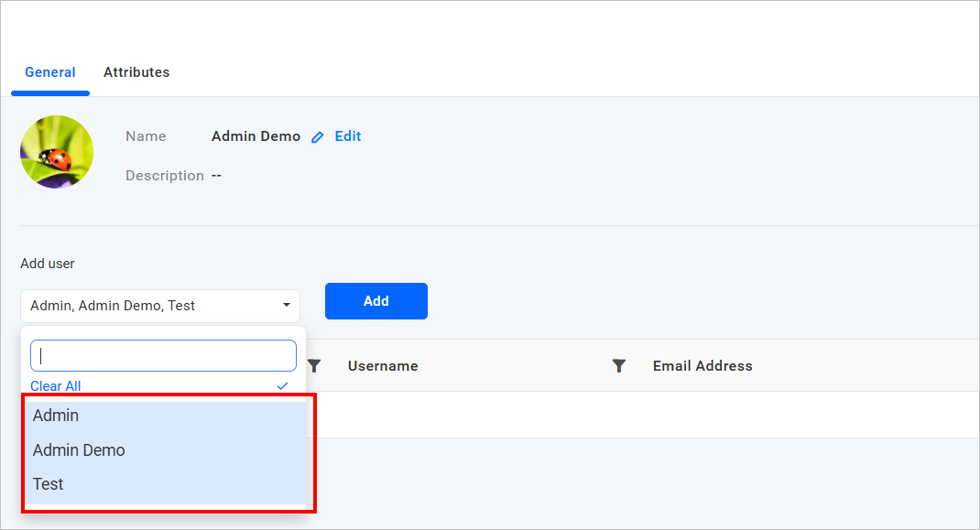Deselect Admin in the user list

click(56, 415)
